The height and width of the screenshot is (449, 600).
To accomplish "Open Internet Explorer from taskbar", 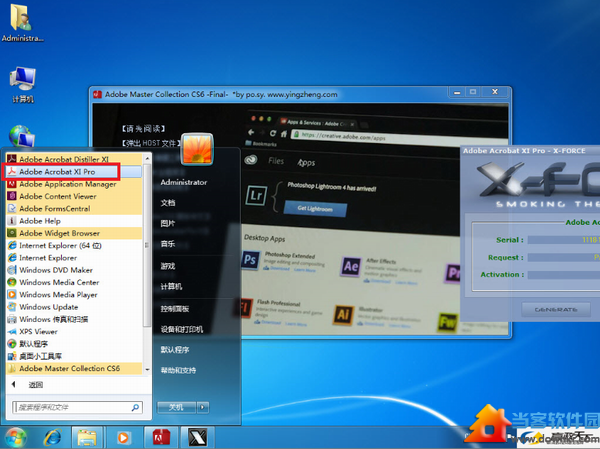I will [x=53, y=437].
